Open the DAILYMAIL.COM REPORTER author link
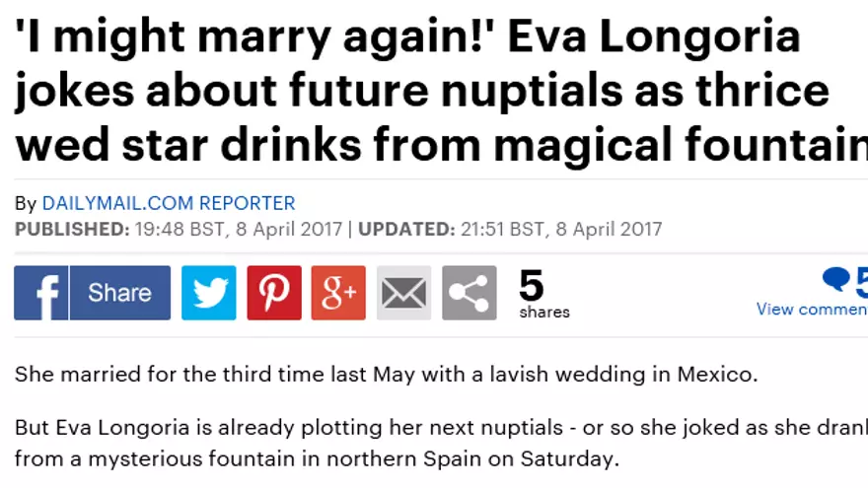This screenshot has width=868, height=488. (169, 204)
